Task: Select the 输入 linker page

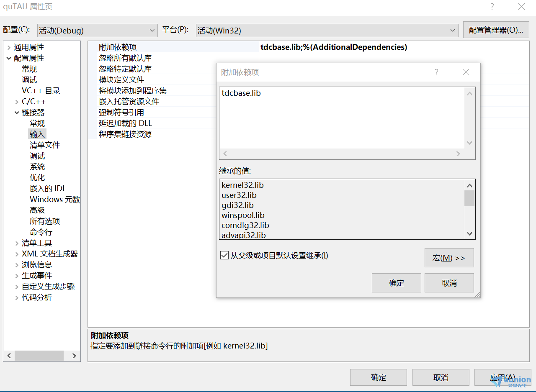Action: coord(37,134)
